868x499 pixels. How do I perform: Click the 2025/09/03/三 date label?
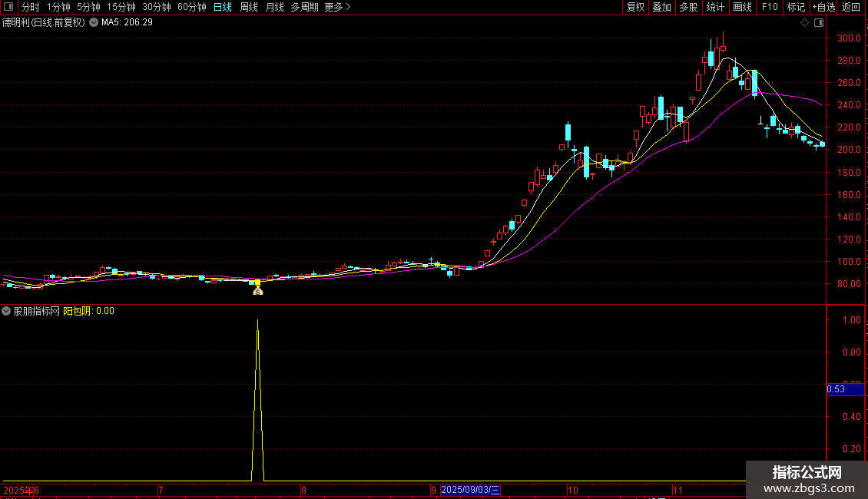pyautogui.click(x=471, y=490)
